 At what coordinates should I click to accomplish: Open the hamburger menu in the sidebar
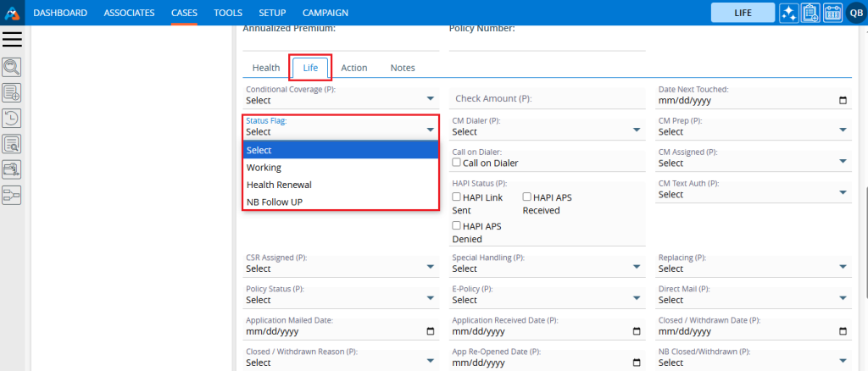pyautogui.click(x=13, y=39)
